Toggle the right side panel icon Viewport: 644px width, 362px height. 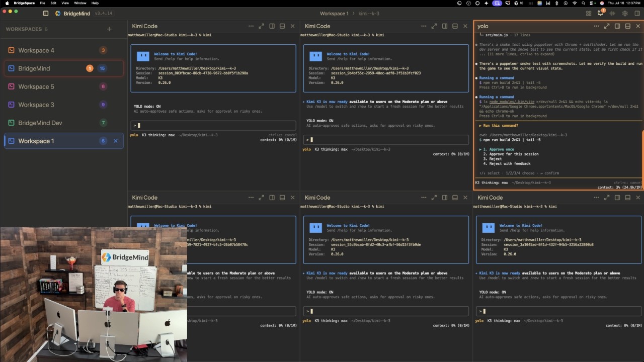637,14
